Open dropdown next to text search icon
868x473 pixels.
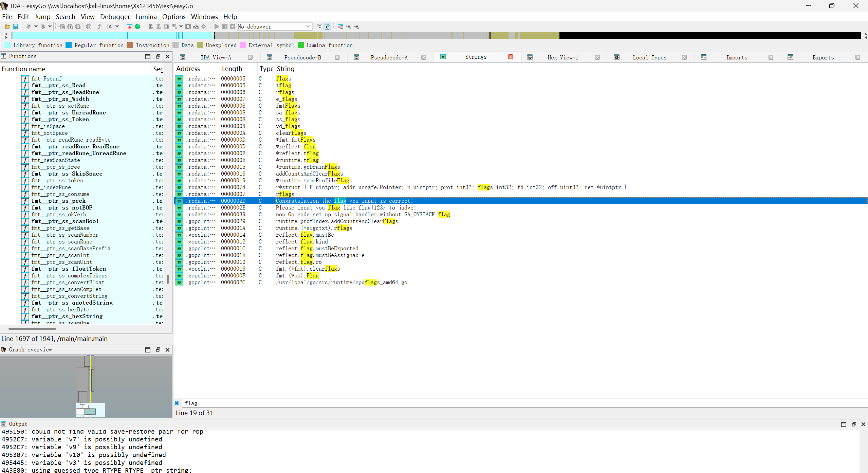click(x=117, y=26)
